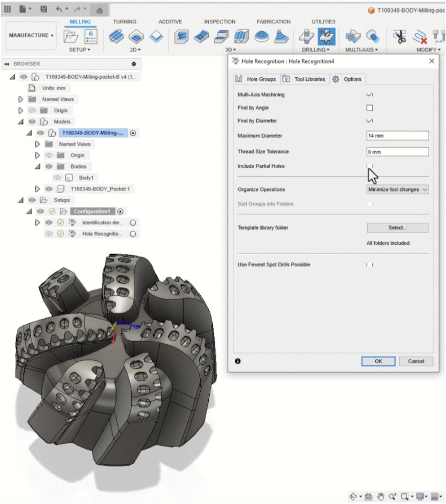The width and height of the screenshot is (446, 504).
Task: Click the NC Program G-code icon
Action: (90, 37)
